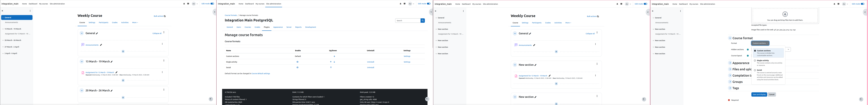Open messaging drawer icon in first window
This screenshot has height=105, width=868.
(x=188, y=4)
